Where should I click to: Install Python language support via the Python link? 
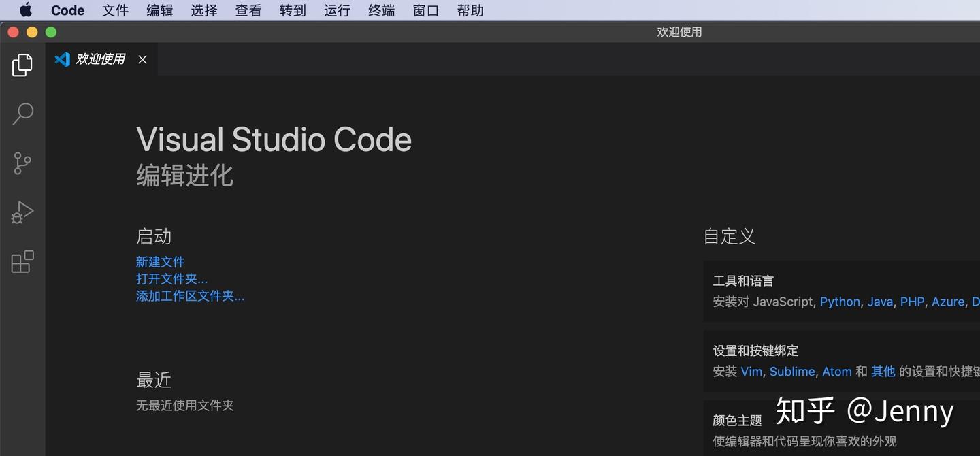click(840, 302)
